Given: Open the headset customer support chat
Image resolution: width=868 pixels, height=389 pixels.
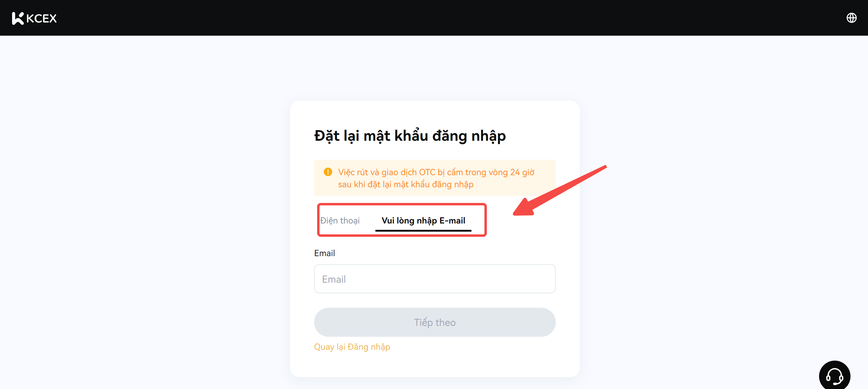Looking at the screenshot, I should click(834, 375).
